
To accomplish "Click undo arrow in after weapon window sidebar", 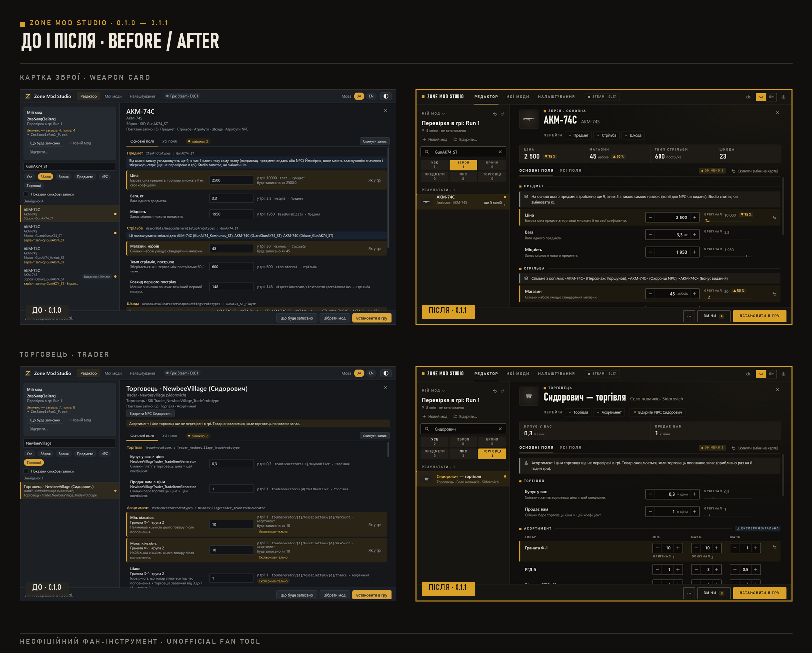I will click(495, 114).
